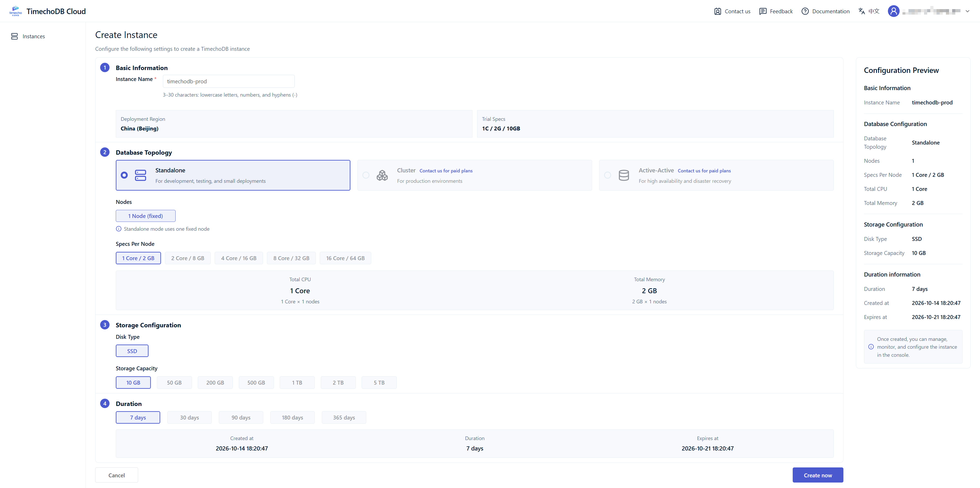Choose the 2 Core / 8 GB spec
This screenshot has height=488, width=980.
188,258
